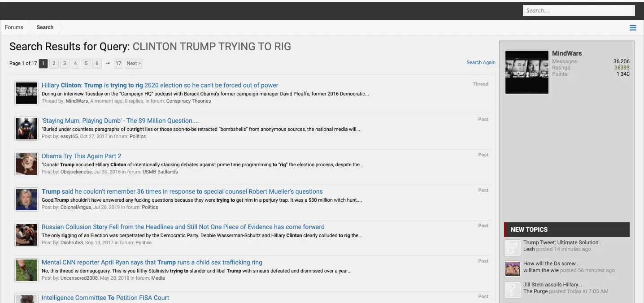644x303 pixels.
Task: Jump to page 17 of results
Action: coord(118,64)
